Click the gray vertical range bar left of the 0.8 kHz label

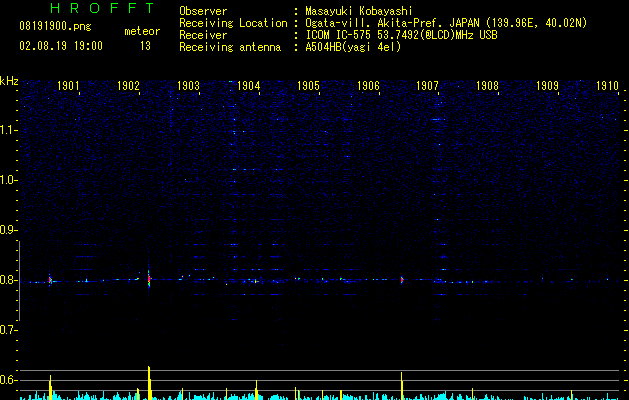tap(19, 280)
